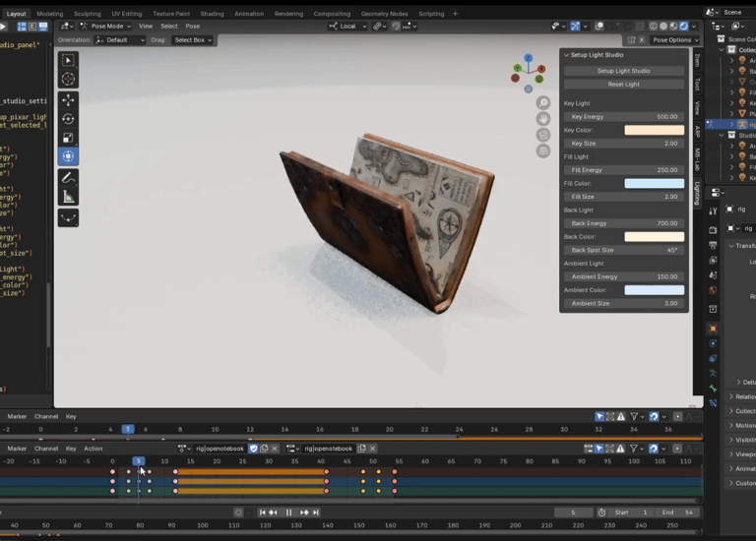Screen dimensions: 756x541
Task: Click the Key Energy value field
Action: click(x=623, y=116)
